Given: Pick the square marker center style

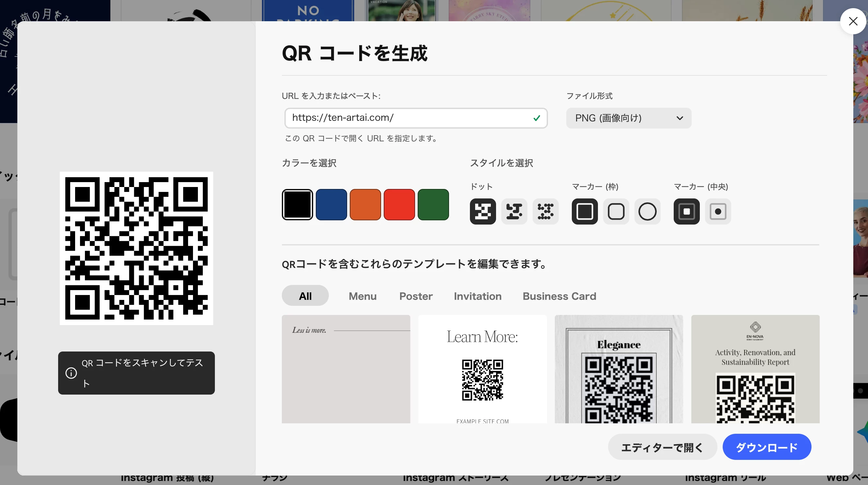Looking at the screenshot, I should 686,211.
